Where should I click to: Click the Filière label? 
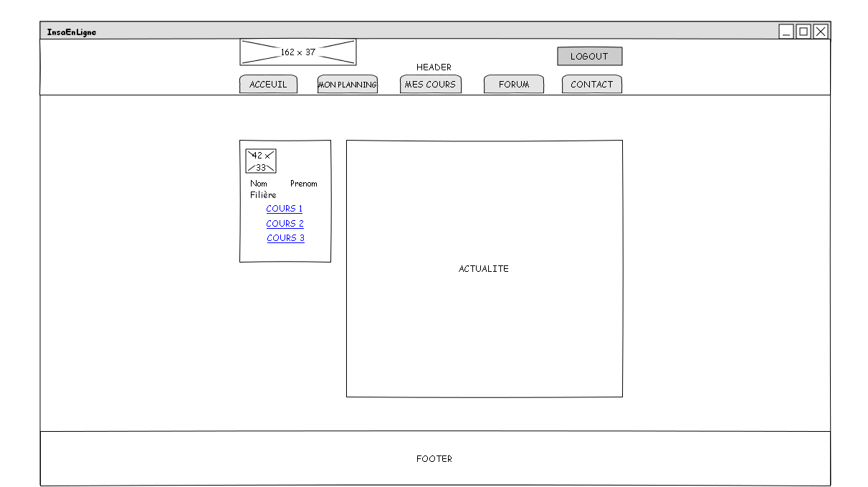tap(263, 195)
